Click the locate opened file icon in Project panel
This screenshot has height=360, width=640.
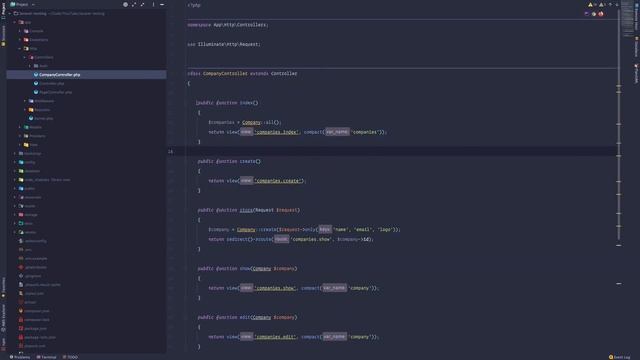pyautogui.click(x=125, y=4)
